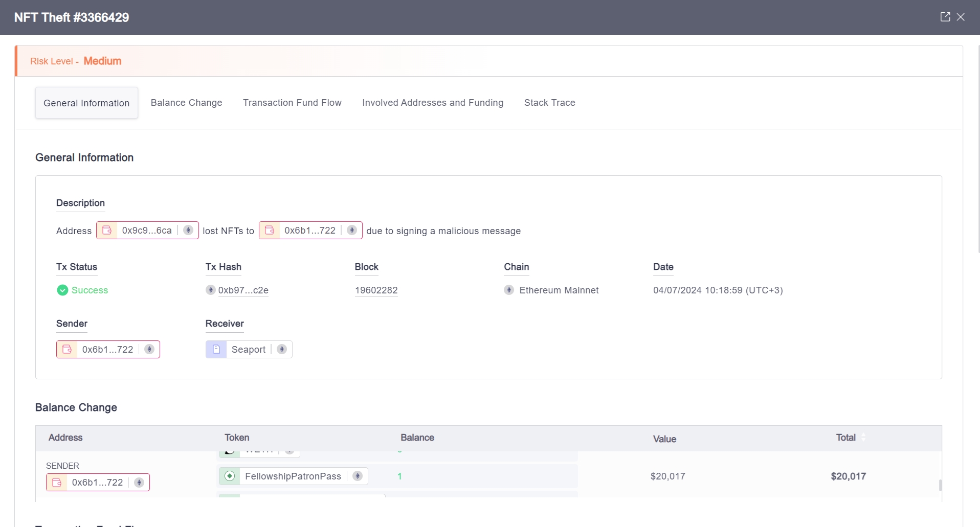This screenshot has height=527, width=980.
Task: Select Involved Addresses and Funding tab
Action: coord(433,103)
